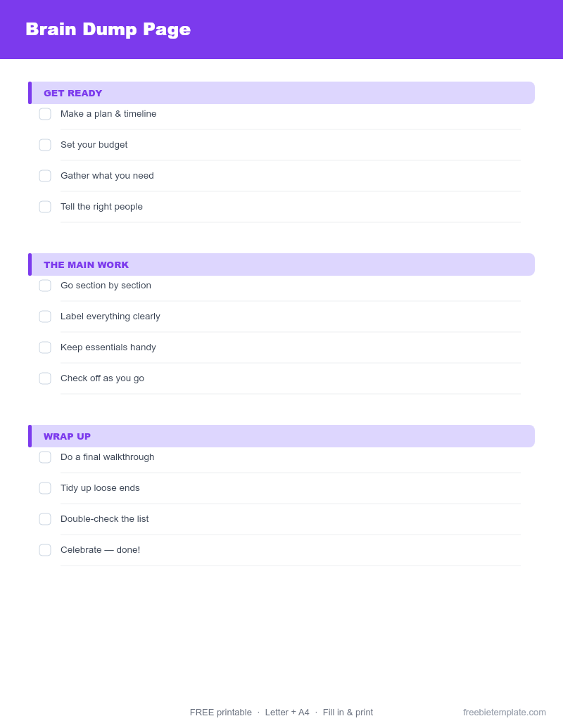Viewport: 563px width, 728px height.
Task: Mark 'Gather what you need' as done
Action: [45, 176]
